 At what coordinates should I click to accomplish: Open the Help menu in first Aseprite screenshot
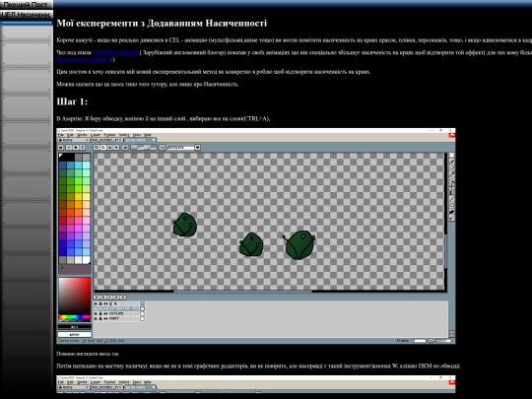(x=148, y=135)
